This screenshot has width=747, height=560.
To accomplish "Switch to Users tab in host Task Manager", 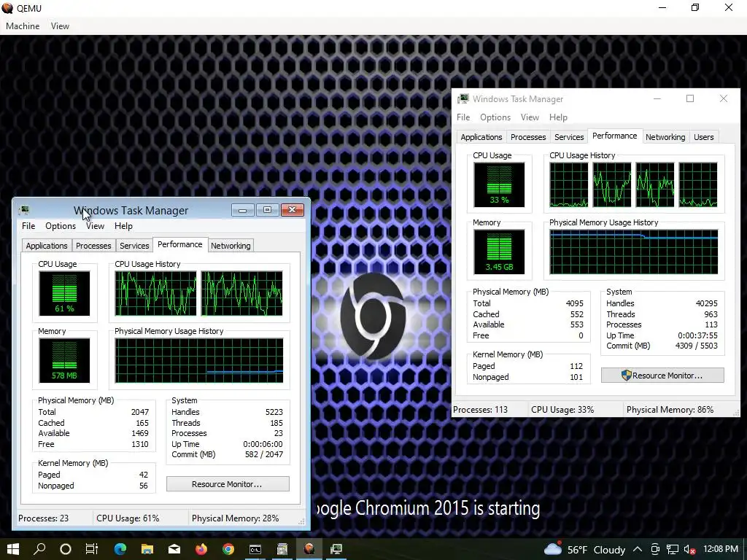I will pyautogui.click(x=704, y=137).
